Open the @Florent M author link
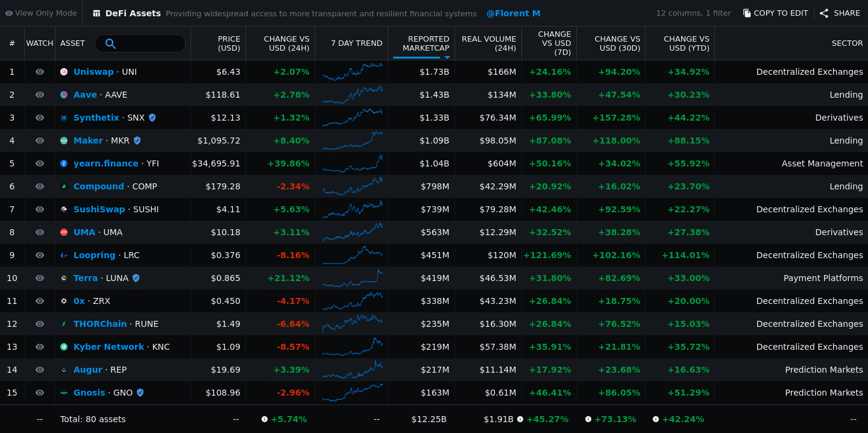 (x=513, y=13)
